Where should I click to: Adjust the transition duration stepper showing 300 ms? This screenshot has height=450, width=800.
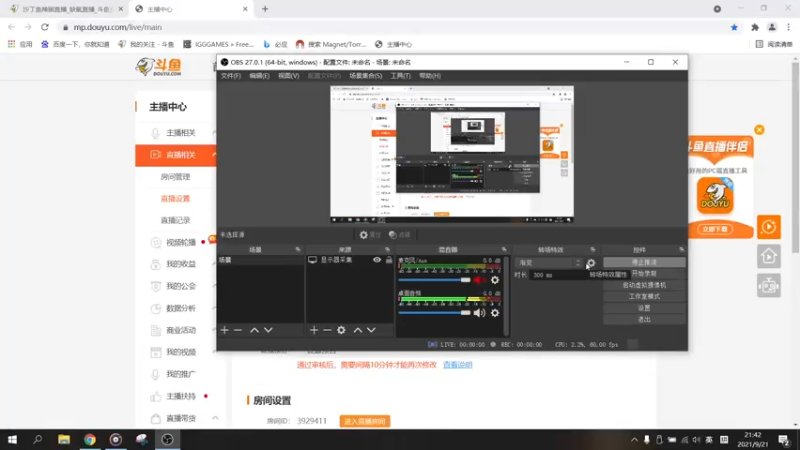tap(558, 275)
